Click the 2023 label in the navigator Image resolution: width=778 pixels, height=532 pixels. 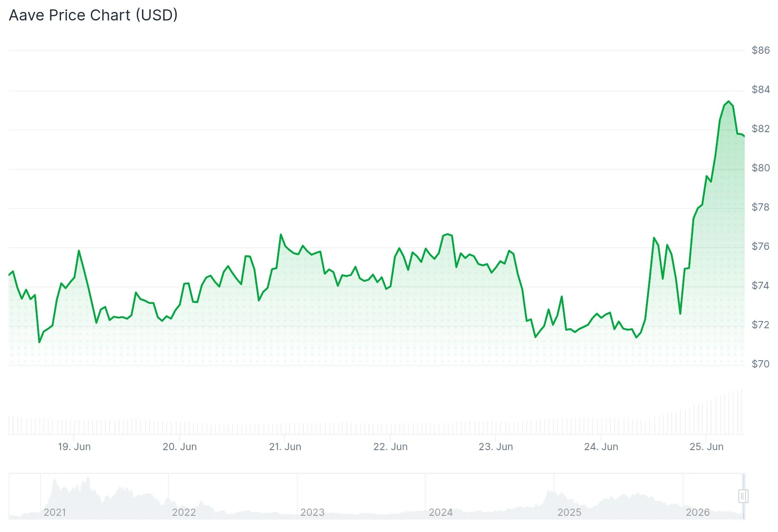[x=312, y=512]
